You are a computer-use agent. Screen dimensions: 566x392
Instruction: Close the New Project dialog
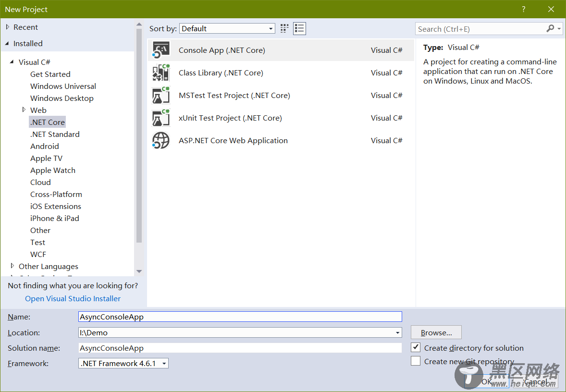point(551,10)
